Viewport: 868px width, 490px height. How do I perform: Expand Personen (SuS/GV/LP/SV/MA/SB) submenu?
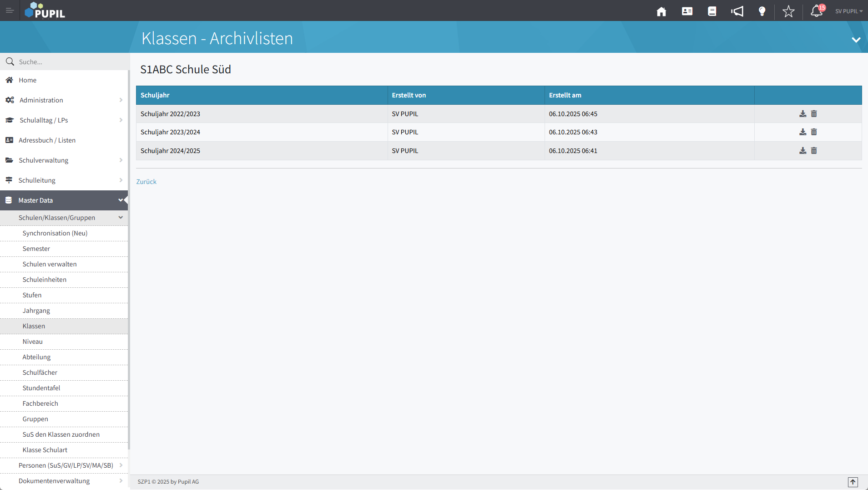tap(64, 465)
